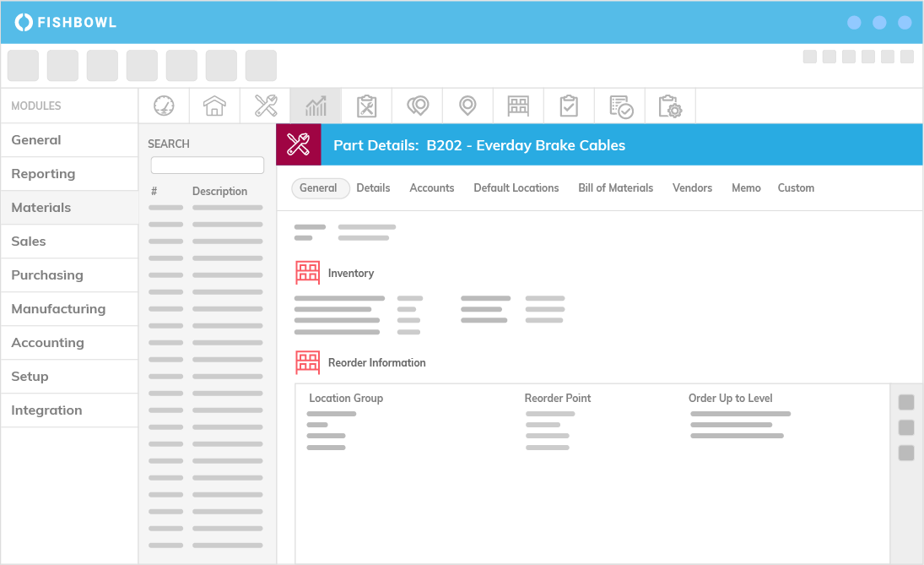The image size is (924, 565).
Task: Select the Part module tools icon
Action: [x=265, y=106]
